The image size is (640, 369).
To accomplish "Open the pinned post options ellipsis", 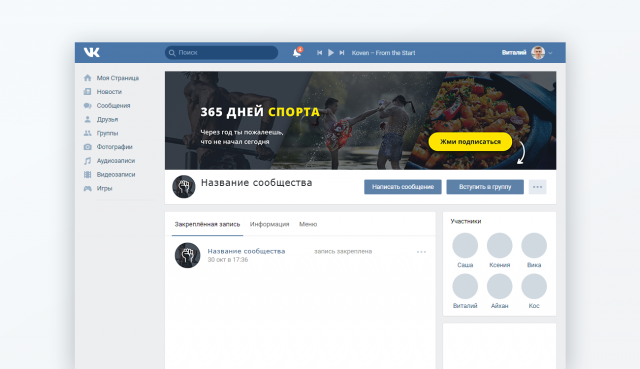I will coord(421,252).
